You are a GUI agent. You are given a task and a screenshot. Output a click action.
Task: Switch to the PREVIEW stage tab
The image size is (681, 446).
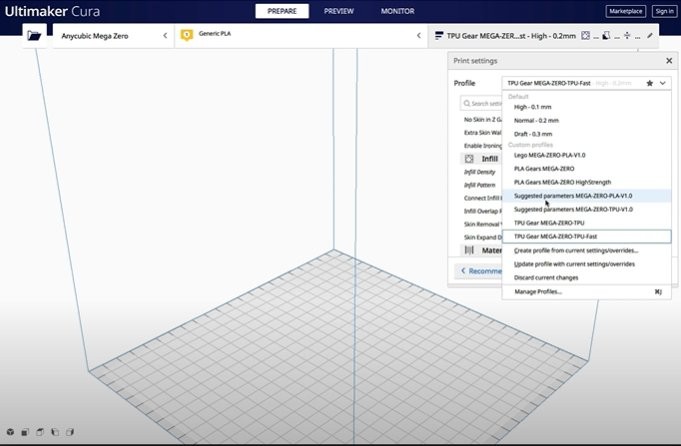tap(339, 11)
